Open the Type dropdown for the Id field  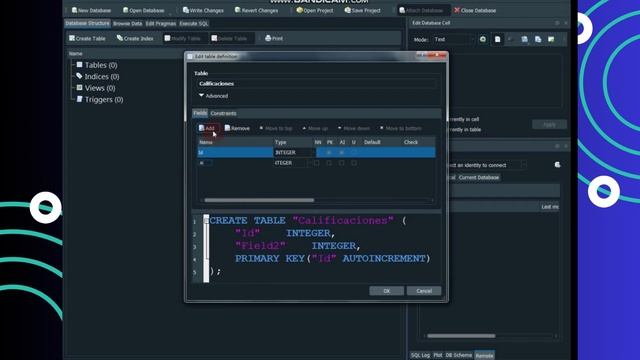point(295,152)
